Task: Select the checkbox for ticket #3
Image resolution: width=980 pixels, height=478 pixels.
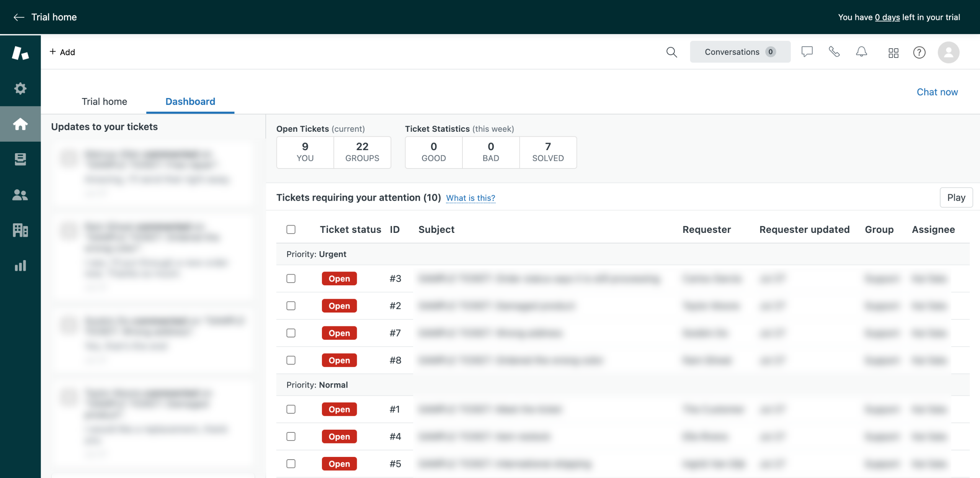Action: coord(291,278)
